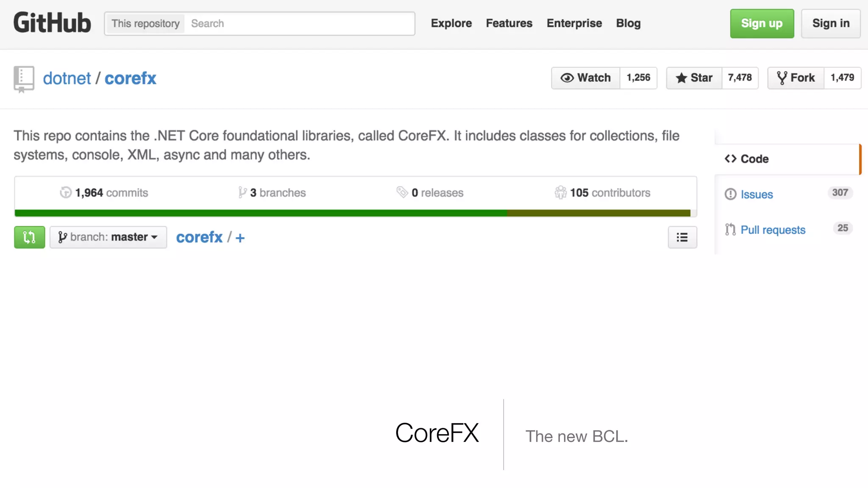Select the Code tab in sidebar

coord(788,159)
